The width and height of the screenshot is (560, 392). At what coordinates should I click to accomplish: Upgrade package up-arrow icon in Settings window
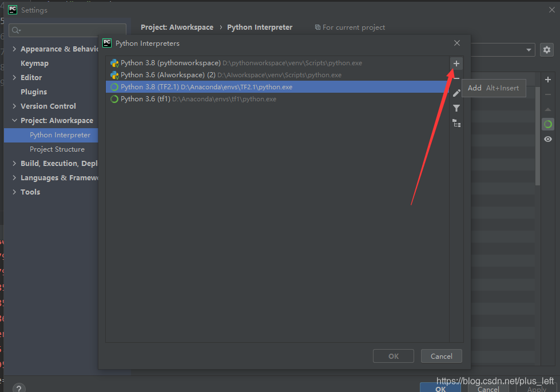pyautogui.click(x=547, y=109)
